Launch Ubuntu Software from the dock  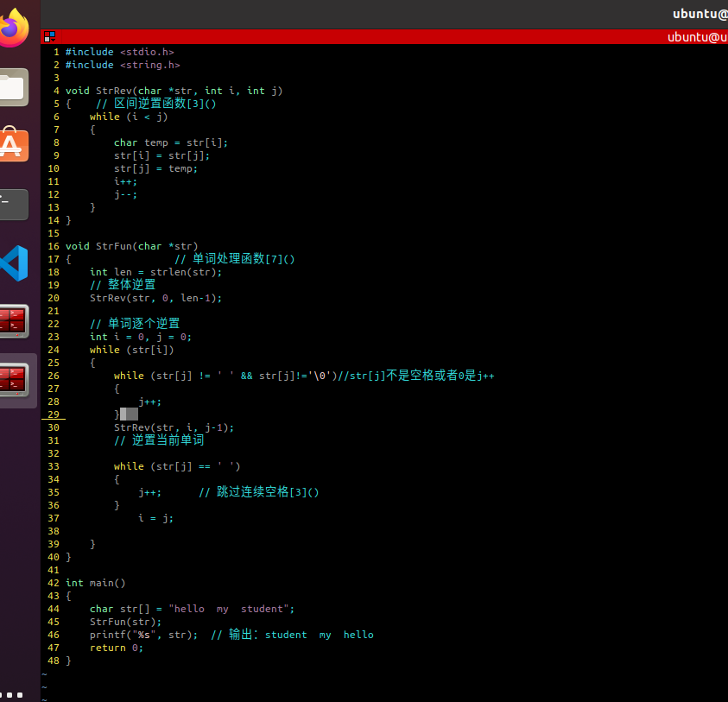[x=13, y=144]
